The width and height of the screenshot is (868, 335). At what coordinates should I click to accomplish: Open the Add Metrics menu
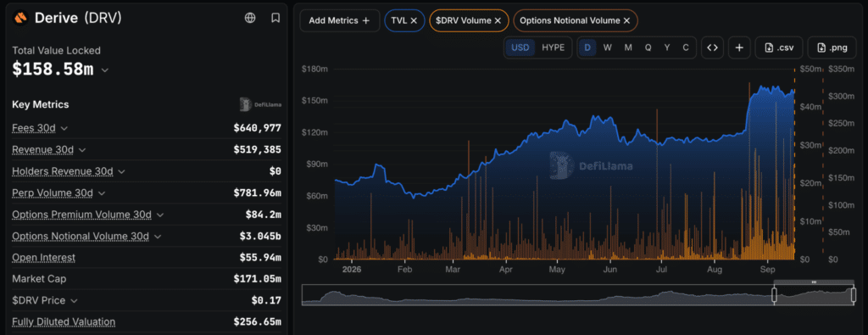tap(339, 20)
